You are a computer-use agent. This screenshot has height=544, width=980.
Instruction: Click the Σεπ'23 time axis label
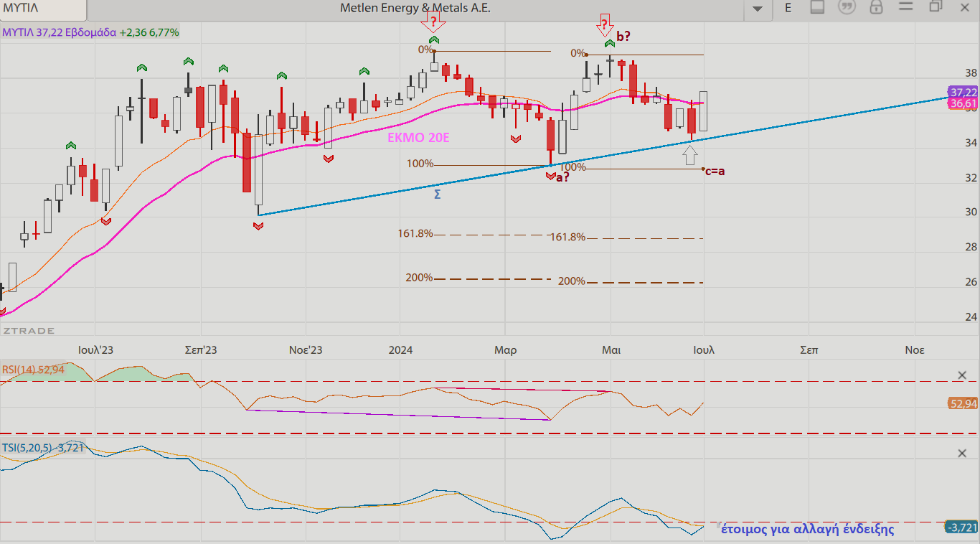click(x=201, y=350)
